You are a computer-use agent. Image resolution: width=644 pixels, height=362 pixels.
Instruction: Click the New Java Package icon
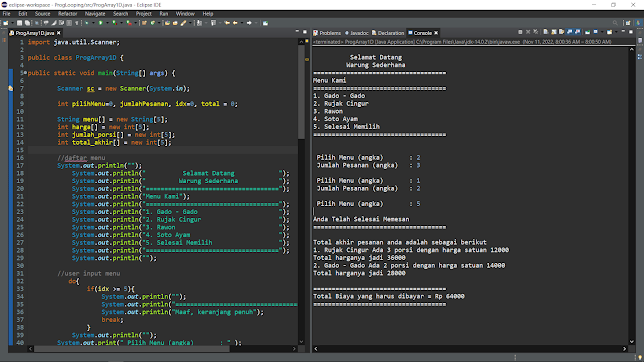pos(144,23)
